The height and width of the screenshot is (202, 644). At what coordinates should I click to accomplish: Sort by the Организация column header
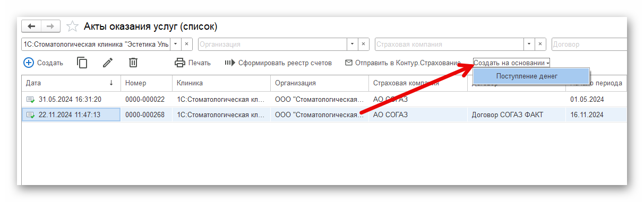pyautogui.click(x=320, y=83)
